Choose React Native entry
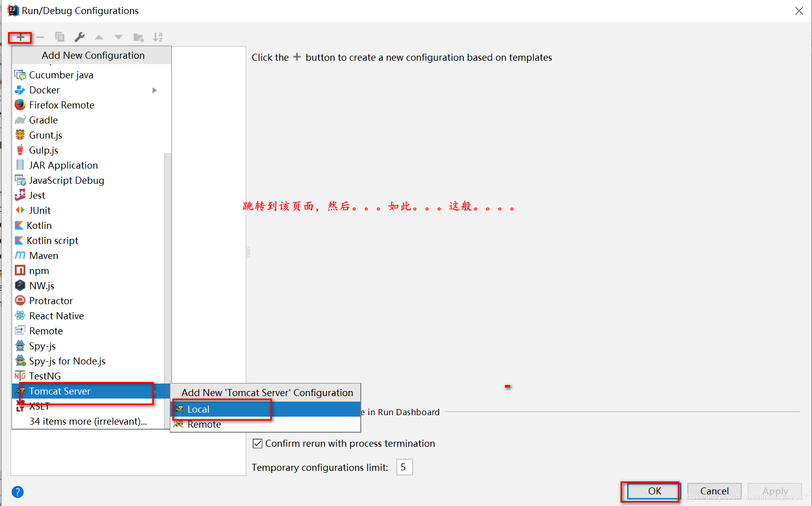 pos(87,316)
